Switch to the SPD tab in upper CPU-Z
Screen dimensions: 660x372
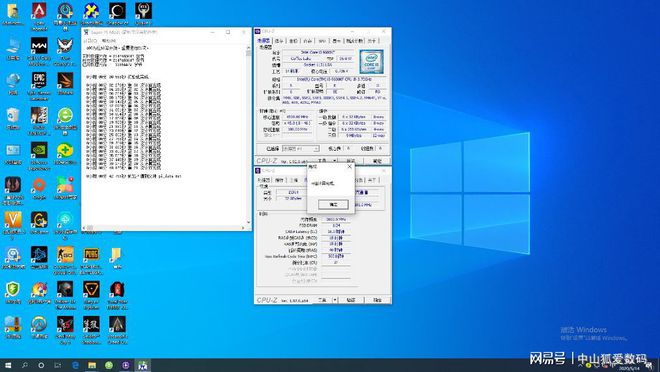coord(322,41)
